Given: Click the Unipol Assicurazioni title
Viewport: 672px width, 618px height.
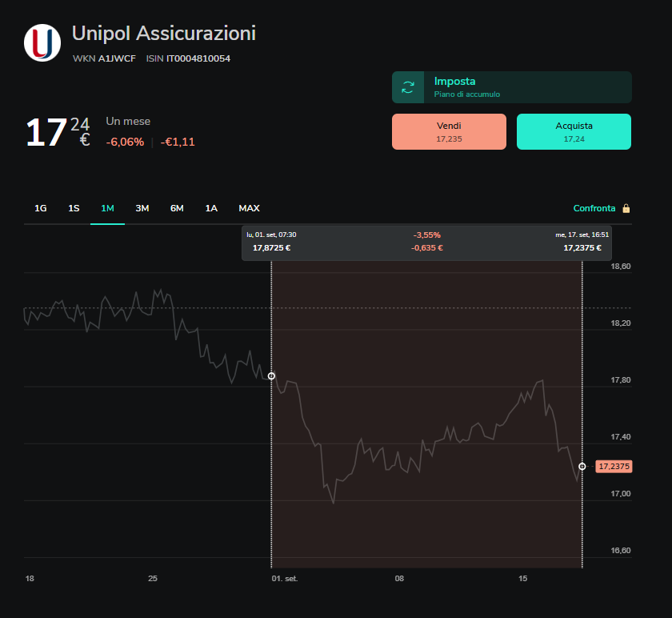Looking at the screenshot, I should 164,34.
